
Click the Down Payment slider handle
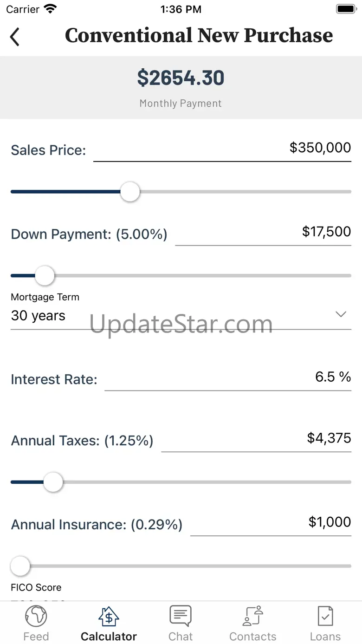pos(45,276)
